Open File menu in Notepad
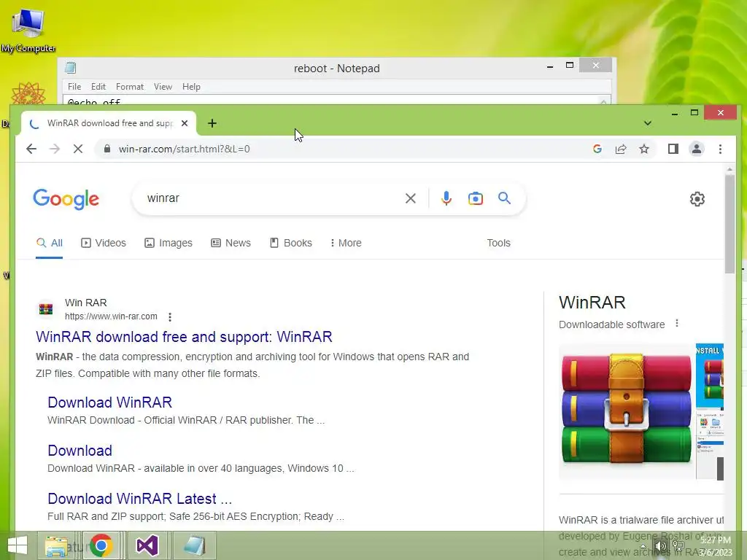747x560 pixels. [74, 87]
